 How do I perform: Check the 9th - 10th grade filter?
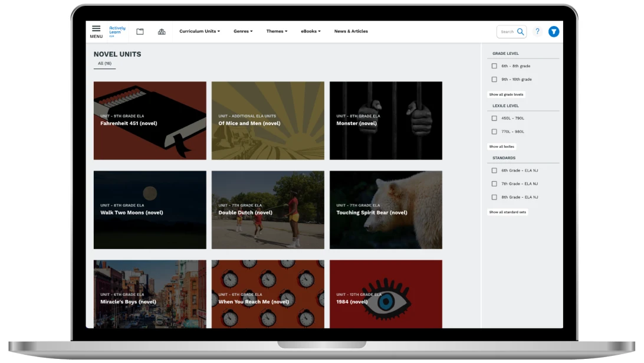click(494, 79)
